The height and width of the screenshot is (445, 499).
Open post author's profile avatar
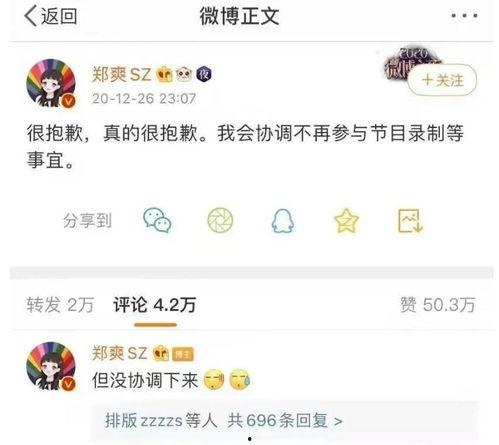[51, 83]
